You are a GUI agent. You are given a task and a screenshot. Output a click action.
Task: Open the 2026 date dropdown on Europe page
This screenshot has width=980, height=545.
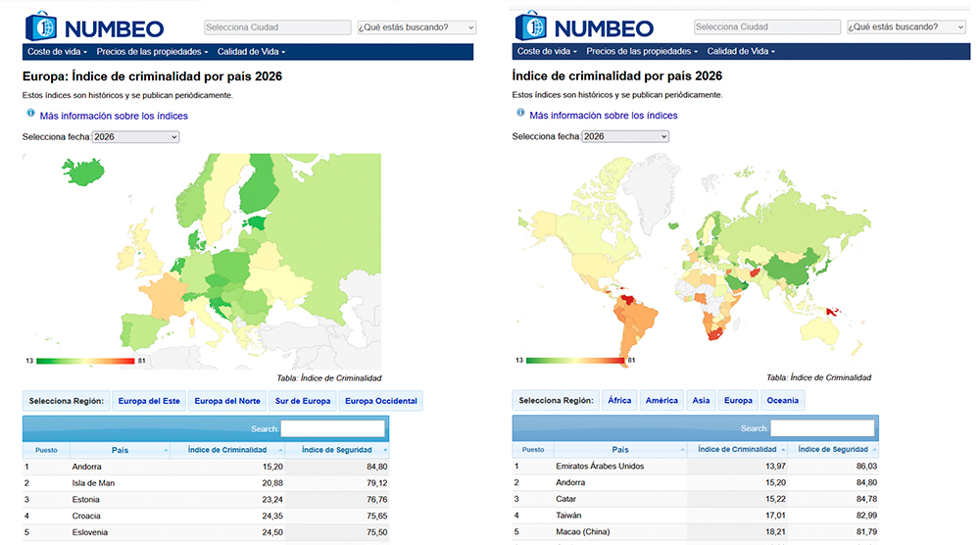pyautogui.click(x=135, y=137)
